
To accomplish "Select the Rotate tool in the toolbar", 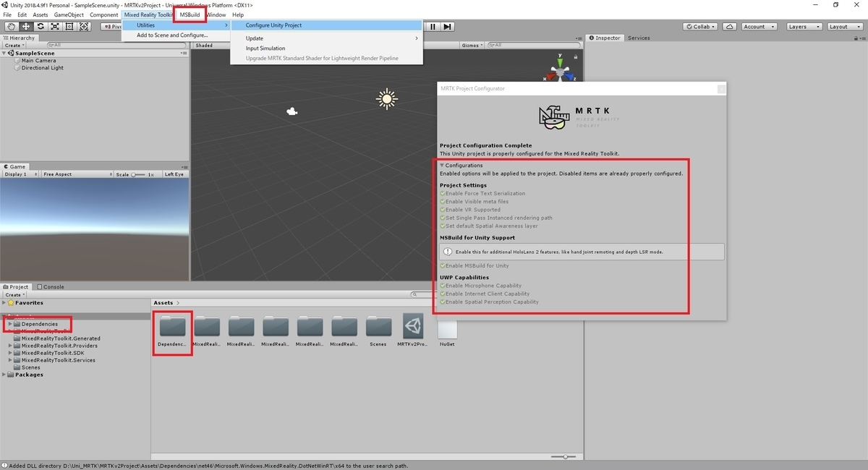I will tap(40, 27).
